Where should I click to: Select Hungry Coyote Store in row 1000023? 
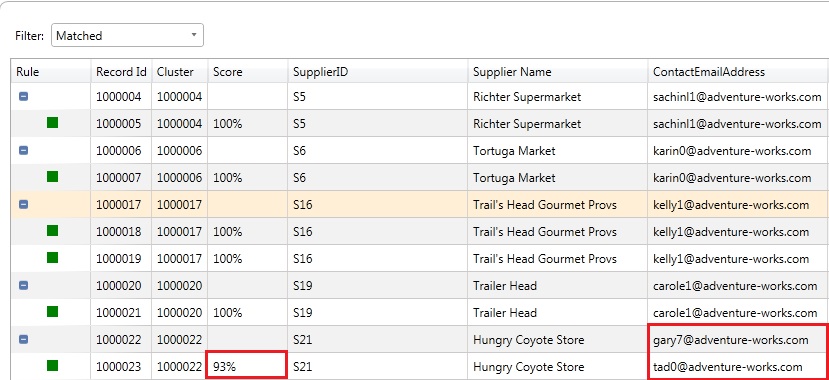[x=558, y=366]
